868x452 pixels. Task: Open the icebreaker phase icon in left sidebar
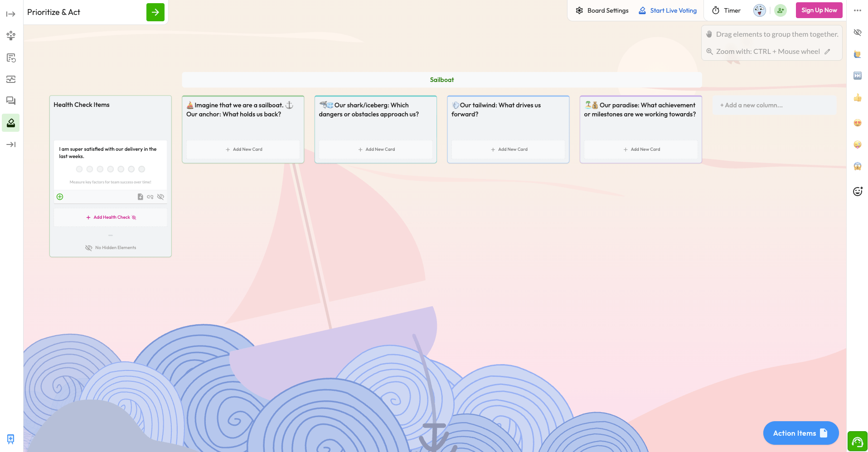coord(11,36)
